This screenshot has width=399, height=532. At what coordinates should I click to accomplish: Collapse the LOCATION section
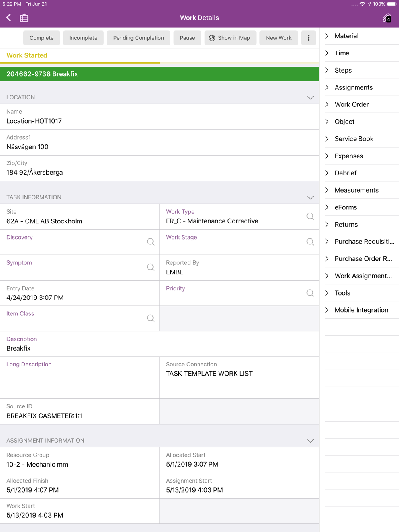tap(310, 97)
